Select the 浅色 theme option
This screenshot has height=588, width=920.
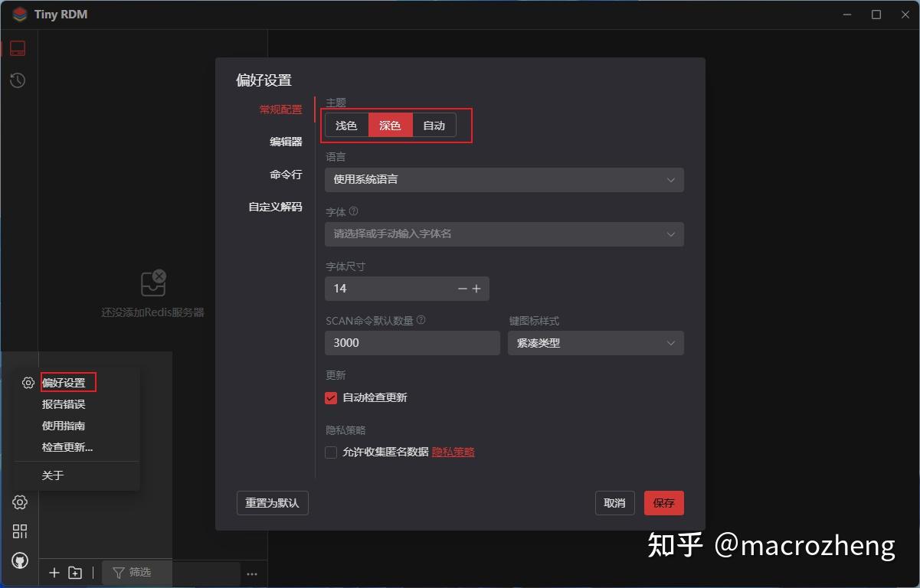[x=346, y=125]
